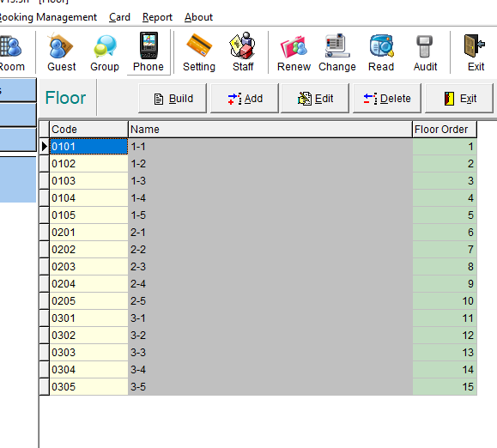Open the Card menu

tap(119, 17)
